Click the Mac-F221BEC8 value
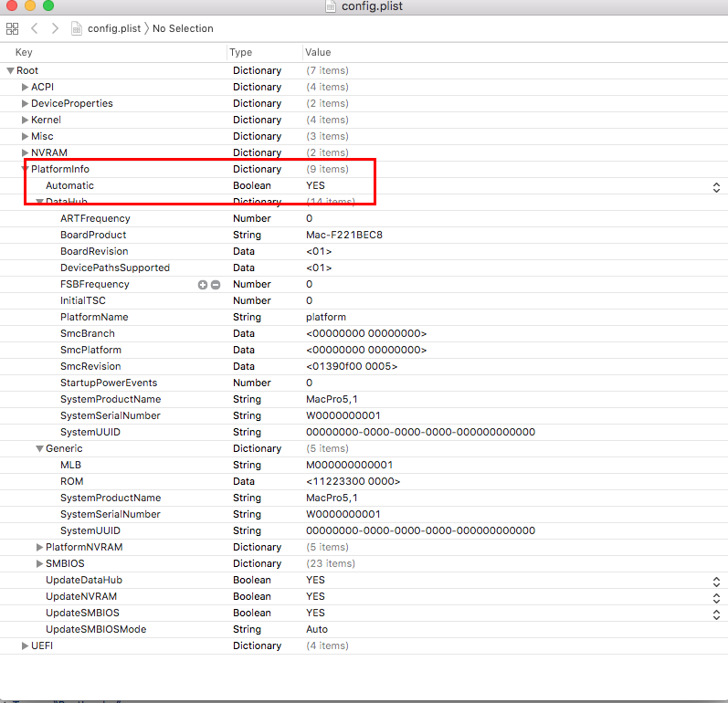The width and height of the screenshot is (728, 703). (344, 235)
